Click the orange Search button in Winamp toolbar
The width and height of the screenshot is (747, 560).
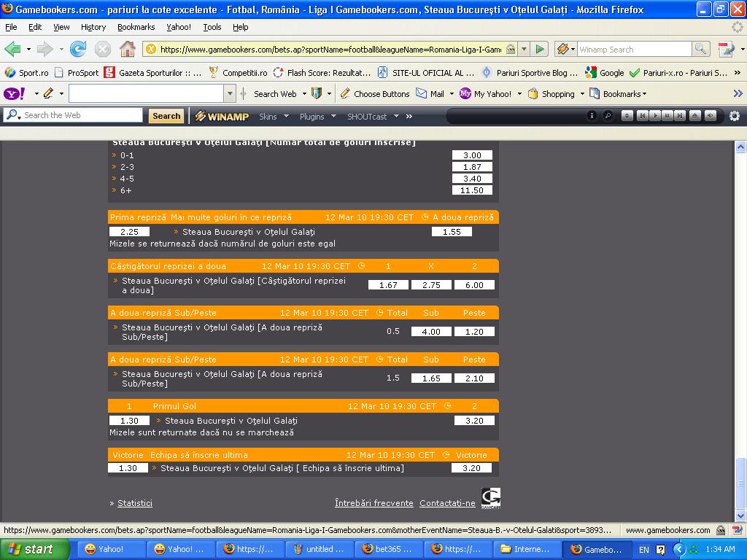tap(166, 116)
